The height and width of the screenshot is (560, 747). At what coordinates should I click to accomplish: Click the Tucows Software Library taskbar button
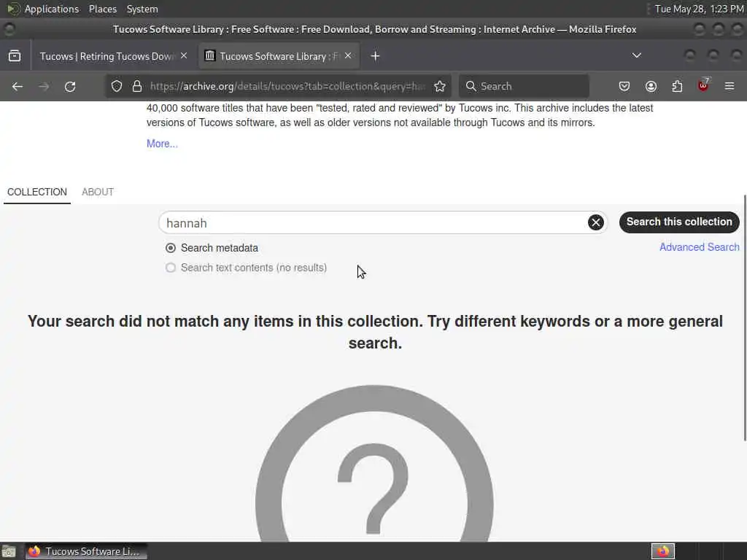click(x=86, y=551)
